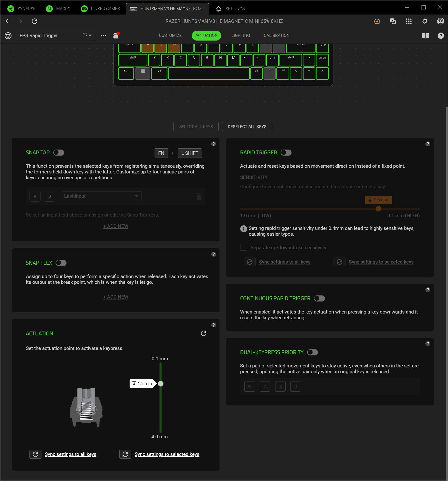Select the Z key on keyboard diagram
The height and width of the screenshot is (481, 448).
(x=154, y=60)
